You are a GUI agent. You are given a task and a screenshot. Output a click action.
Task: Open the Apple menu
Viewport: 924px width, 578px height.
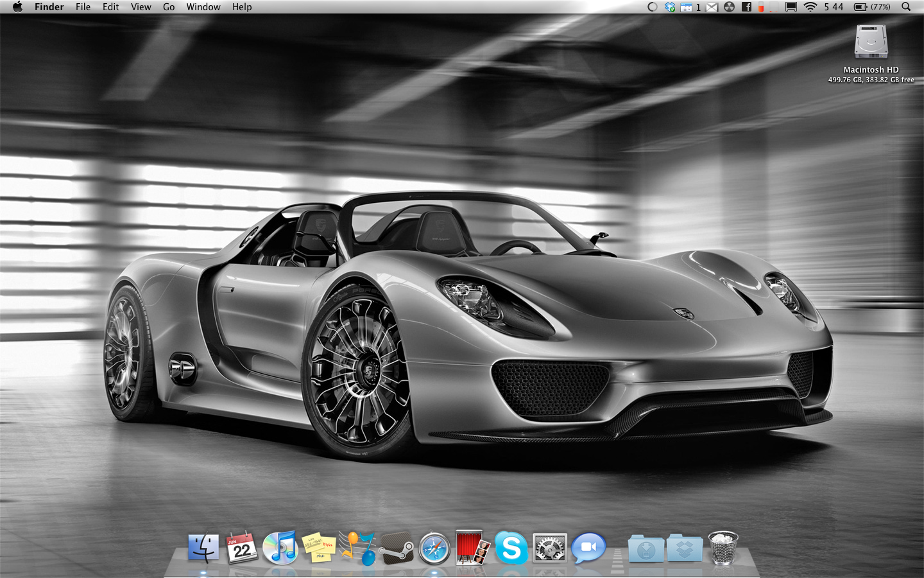(17, 7)
